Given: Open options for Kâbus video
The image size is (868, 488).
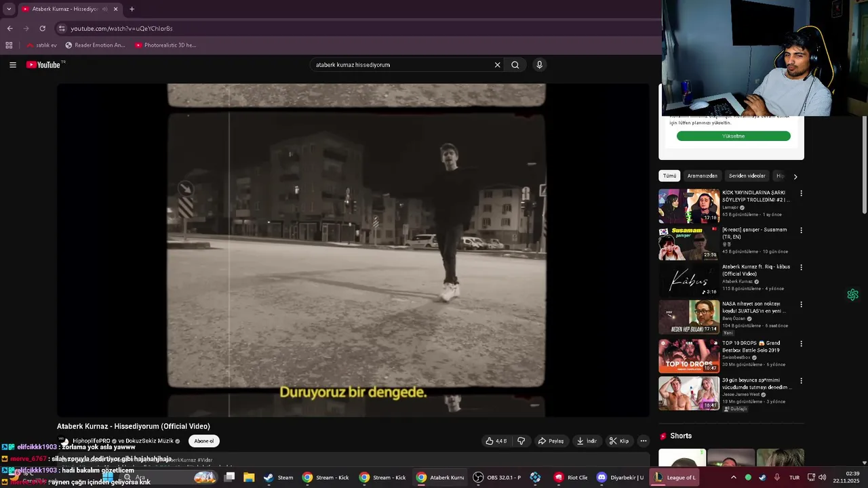Looking at the screenshot, I should tap(801, 267).
